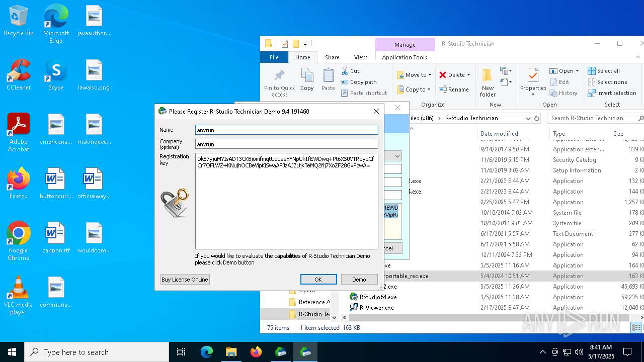
Task: Launch VLC media player shortcut
Action: [19, 296]
